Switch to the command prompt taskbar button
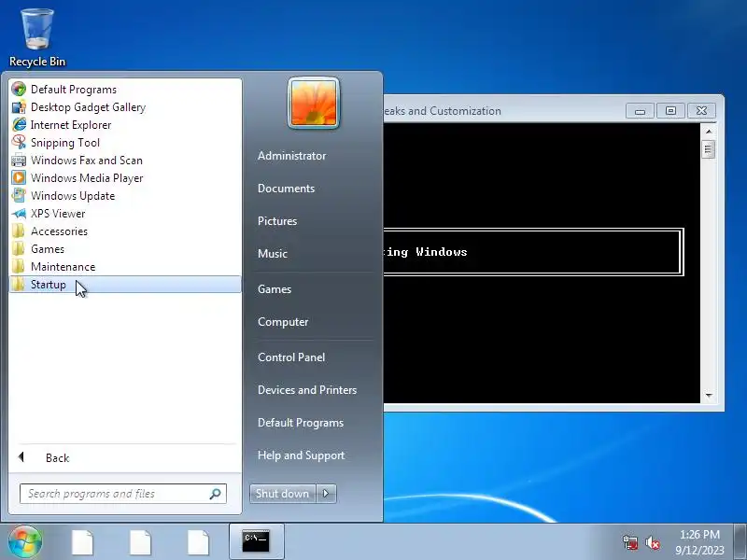Image resolution: width=747 pixels, height=560 pixels. (256, 541)
